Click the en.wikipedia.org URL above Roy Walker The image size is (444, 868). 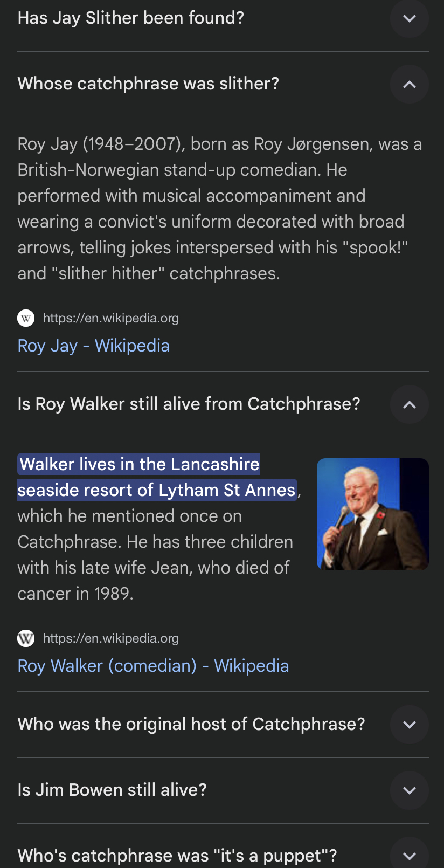[x=111, y=638]
